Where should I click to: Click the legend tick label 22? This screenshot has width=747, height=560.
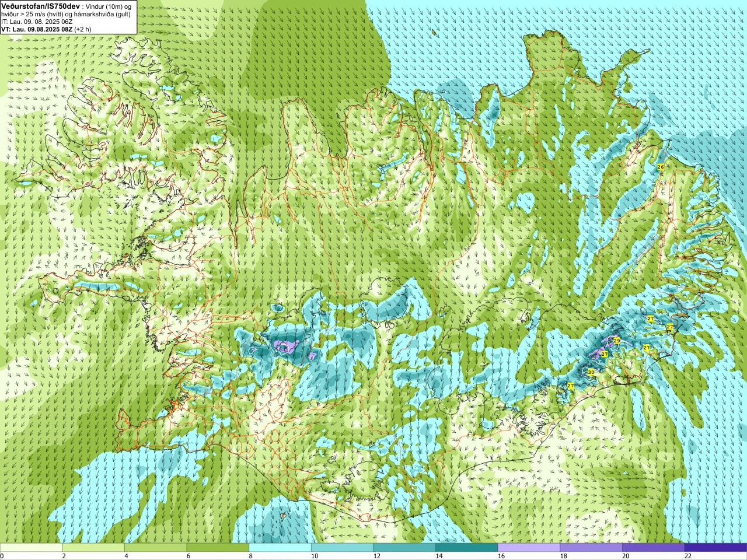688,556
